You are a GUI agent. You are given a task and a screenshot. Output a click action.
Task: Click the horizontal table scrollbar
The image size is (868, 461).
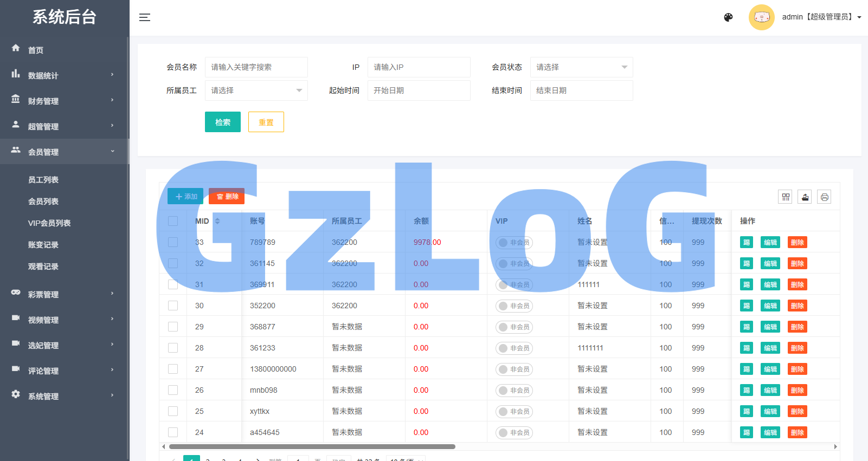(312, 447)
